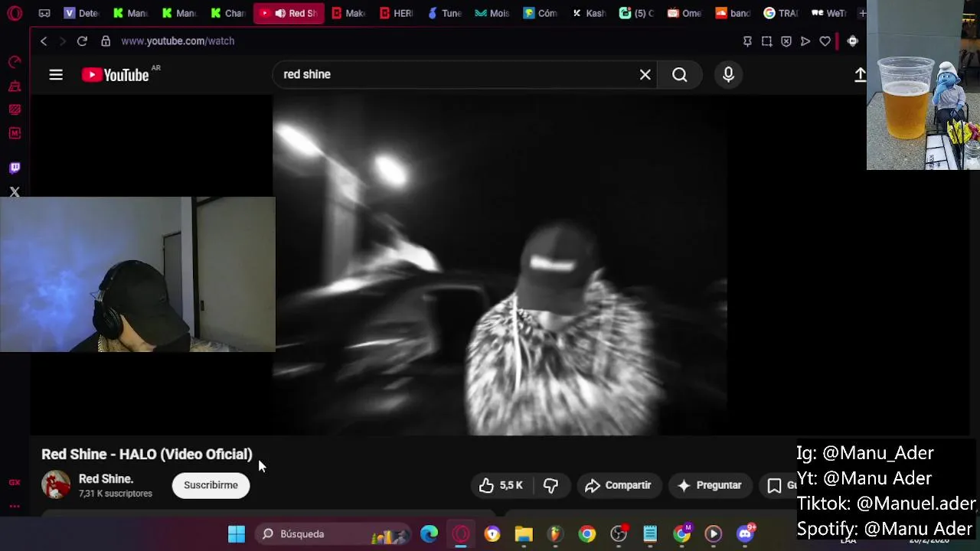Viewport: 980px width, 551px height.
Task: Click the main video player
Action: 500,265
